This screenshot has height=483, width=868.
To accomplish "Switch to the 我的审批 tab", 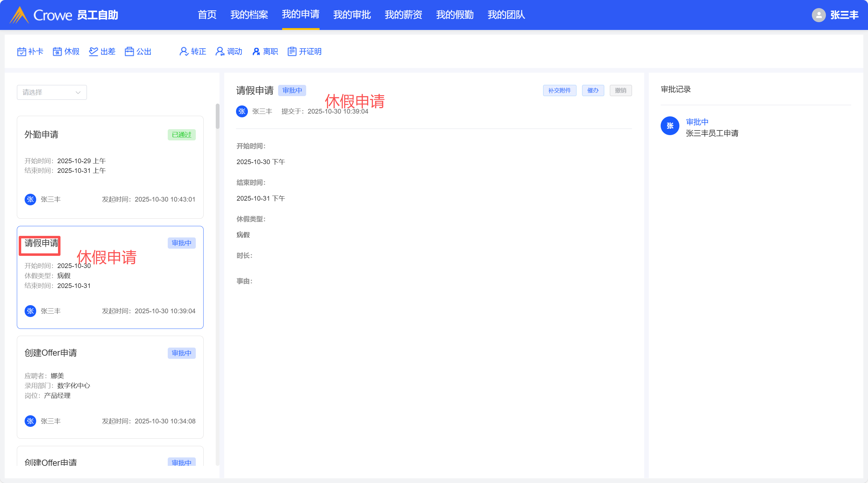I will (x=351, y=15).
